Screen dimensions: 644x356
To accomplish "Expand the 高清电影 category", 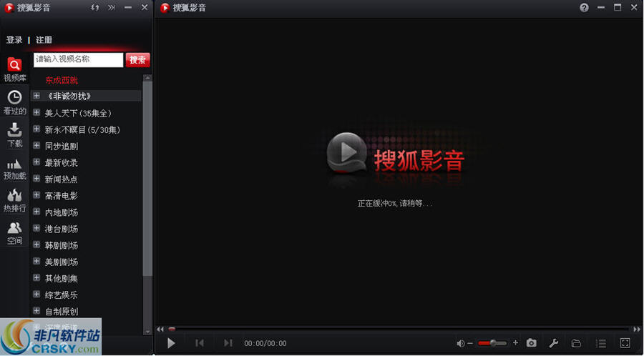I will coord(36,195).
